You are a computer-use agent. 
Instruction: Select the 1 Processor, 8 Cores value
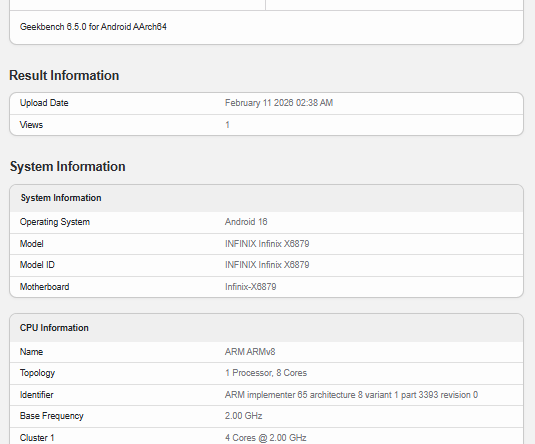tap(266, 373)
